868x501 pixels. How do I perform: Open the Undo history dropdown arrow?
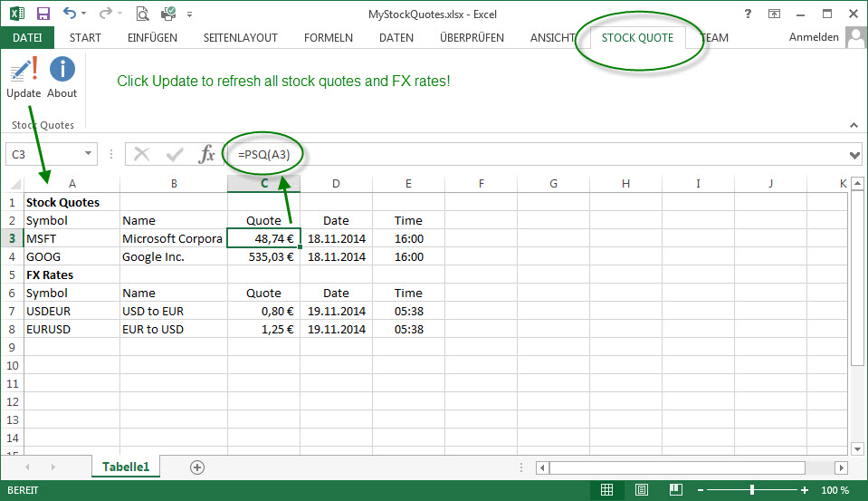coord(84,14)
